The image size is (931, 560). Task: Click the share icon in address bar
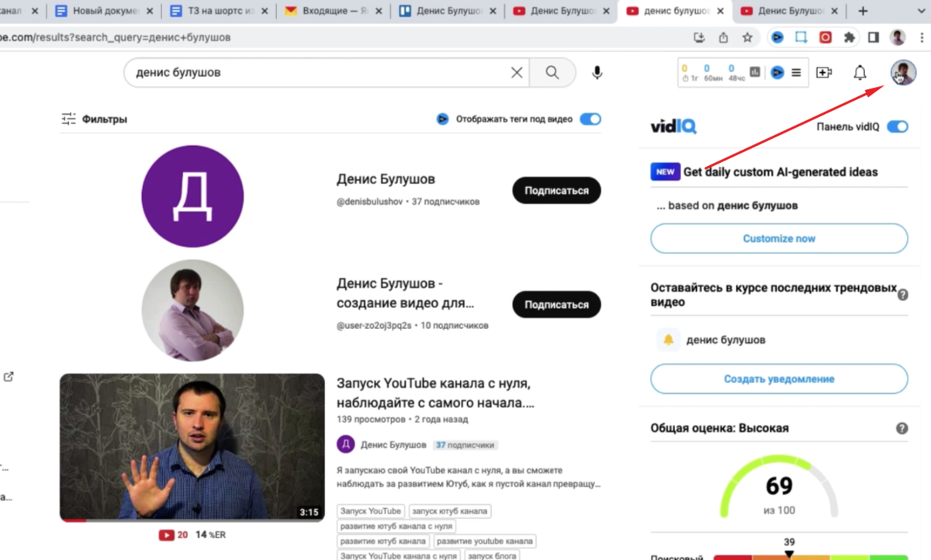[723, 37]
